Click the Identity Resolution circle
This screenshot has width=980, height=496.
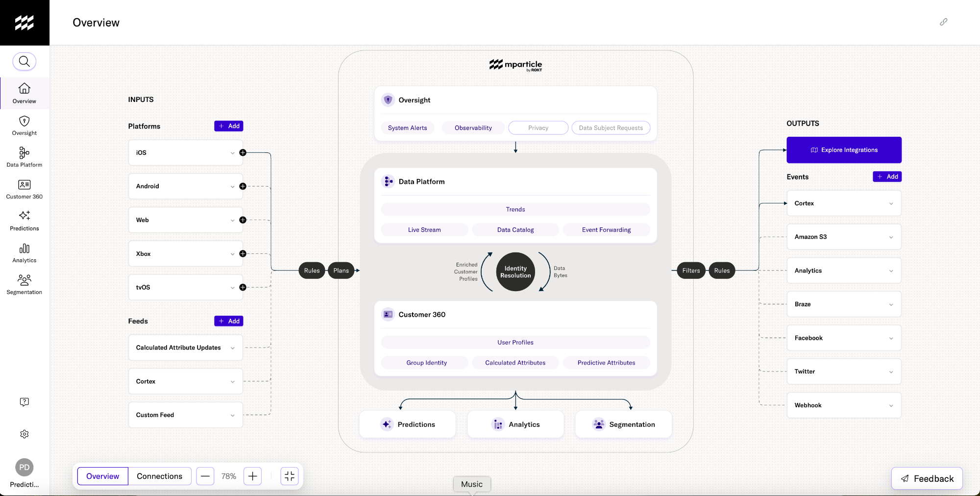[515, 272]
